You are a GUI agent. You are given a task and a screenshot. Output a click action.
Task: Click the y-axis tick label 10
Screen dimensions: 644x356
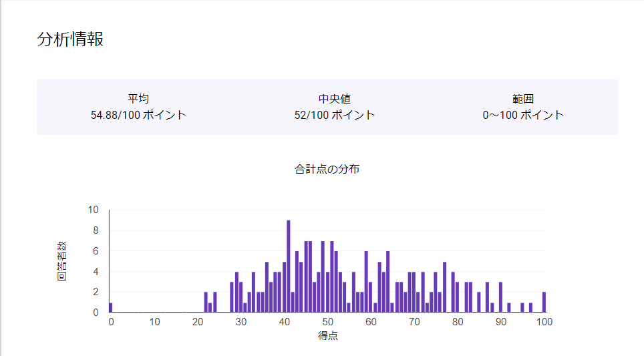(94, 210)
